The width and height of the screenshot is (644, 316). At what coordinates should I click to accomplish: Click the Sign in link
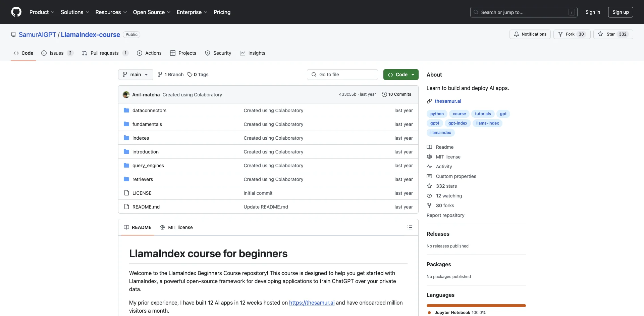coord(593,12)
